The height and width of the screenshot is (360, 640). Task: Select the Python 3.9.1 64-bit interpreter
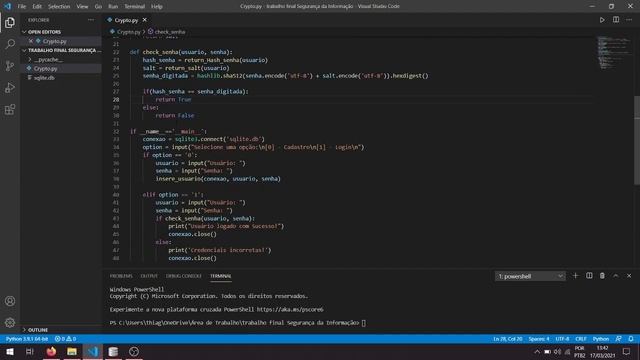click(x=27, y=339)
